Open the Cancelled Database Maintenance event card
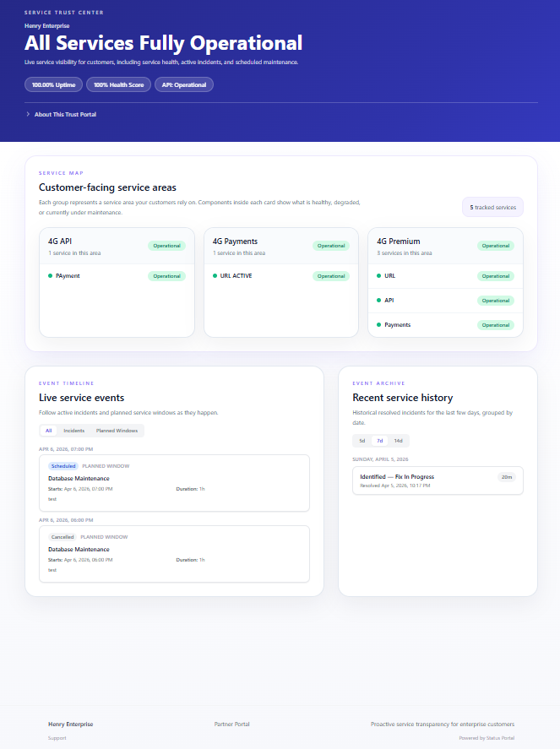560x749 pixels. 174,554
